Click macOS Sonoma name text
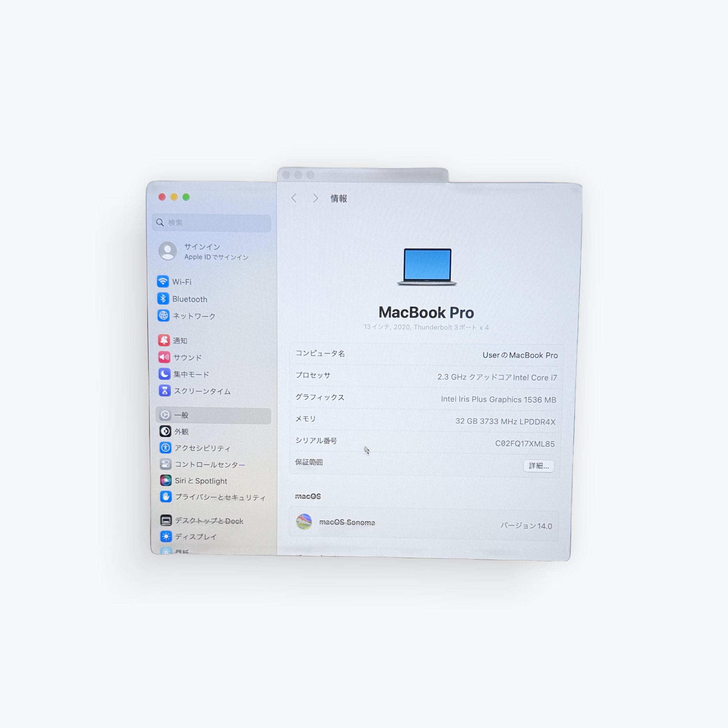This screenshot has height=728, width=728. coord(347,522)
